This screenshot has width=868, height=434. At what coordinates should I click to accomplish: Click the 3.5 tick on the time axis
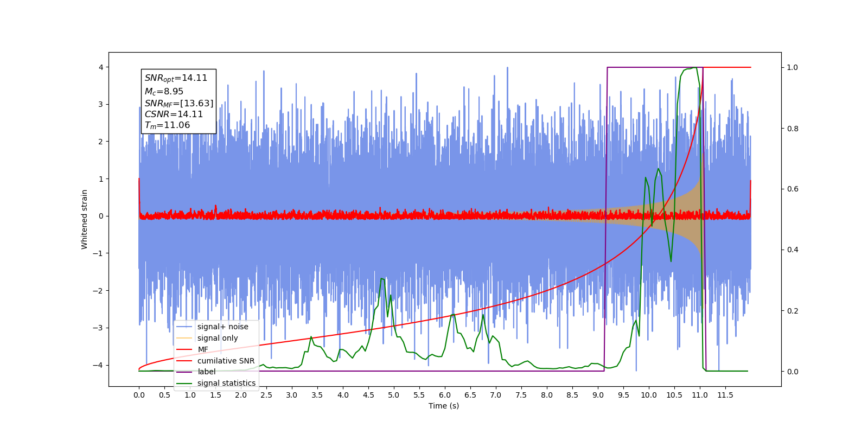[x=317, y=395]
